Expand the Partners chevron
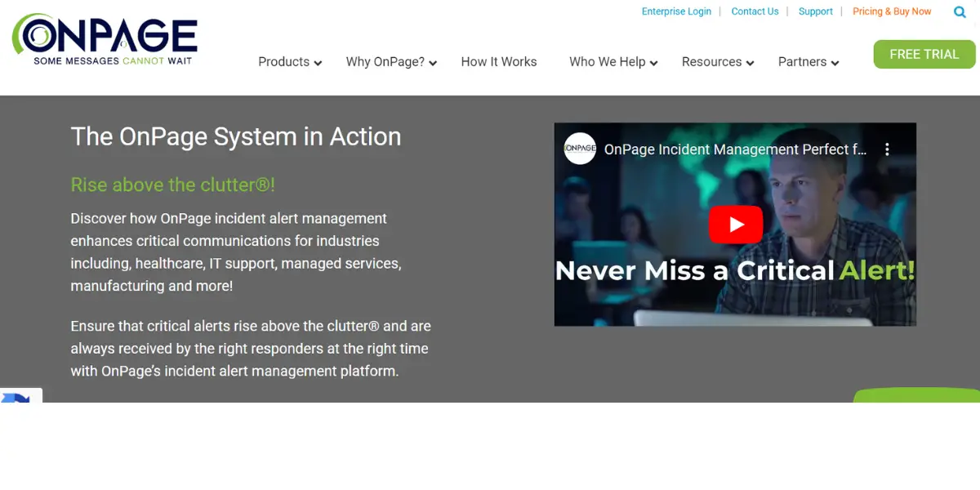Viewport: 980px width, 490px height. [835, 63]
